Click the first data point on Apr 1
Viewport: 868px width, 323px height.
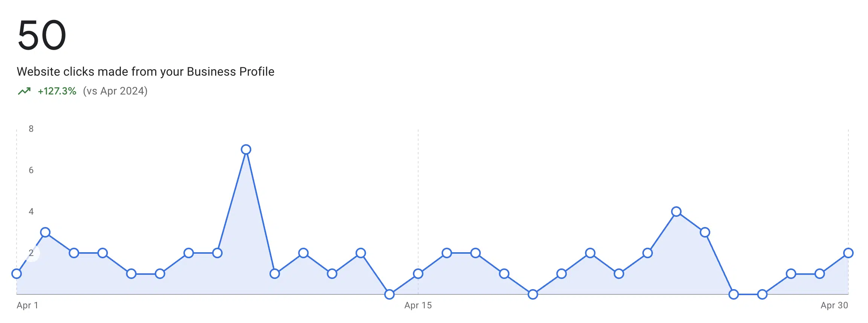click(x=17, y=274)
